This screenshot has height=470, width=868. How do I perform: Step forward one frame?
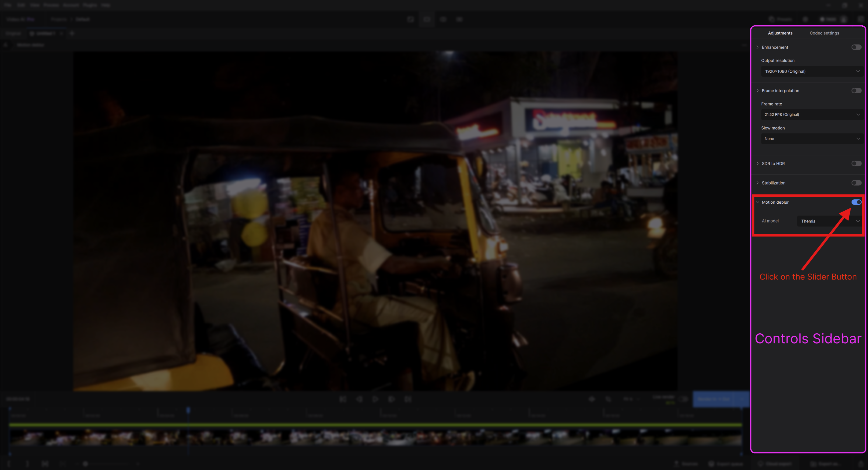(391, 399)
